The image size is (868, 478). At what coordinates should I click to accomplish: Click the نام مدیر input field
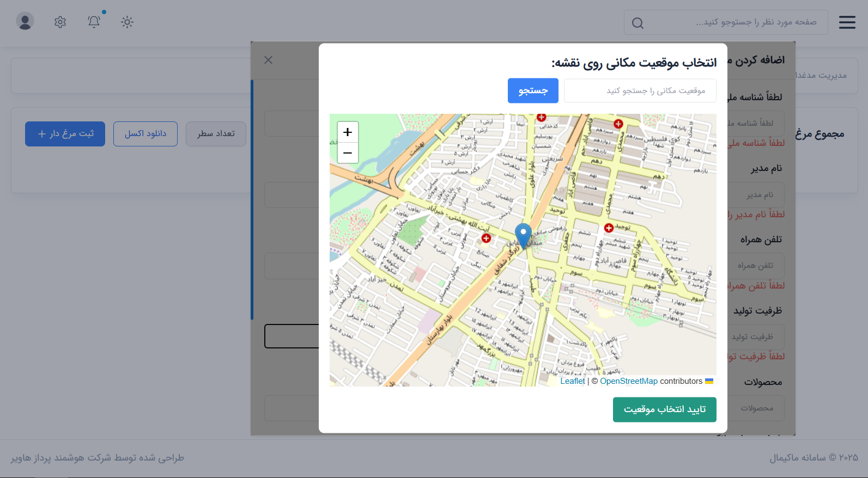click(x=756, y=195)
